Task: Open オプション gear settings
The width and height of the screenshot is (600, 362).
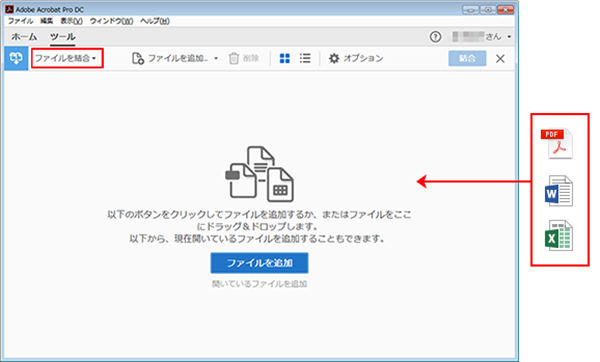Action: click(356, 58)
